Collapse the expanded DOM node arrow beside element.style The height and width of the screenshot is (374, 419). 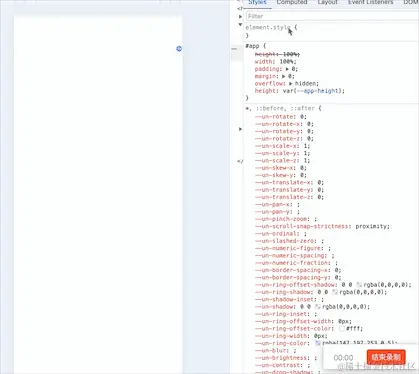240,25
